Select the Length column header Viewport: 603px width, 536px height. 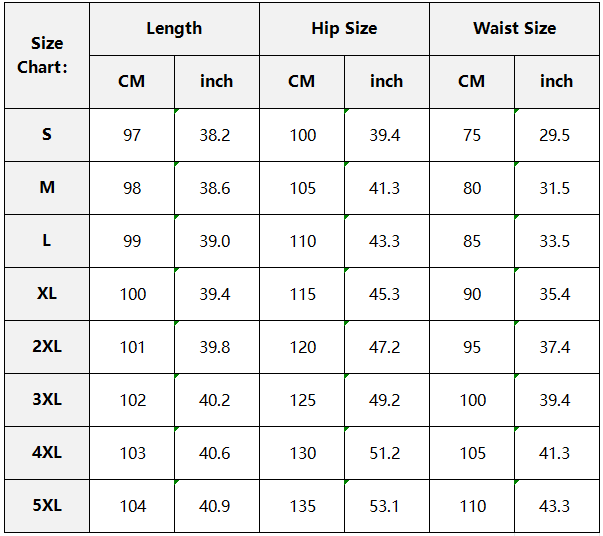point(174,28)
